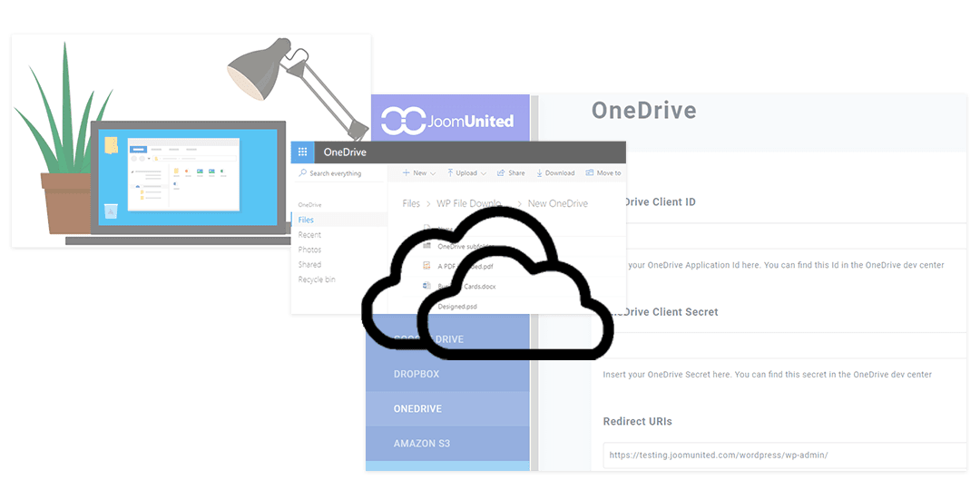Expand the New dropdown
The width and height of the screenshot is (980, 490).
418,173
